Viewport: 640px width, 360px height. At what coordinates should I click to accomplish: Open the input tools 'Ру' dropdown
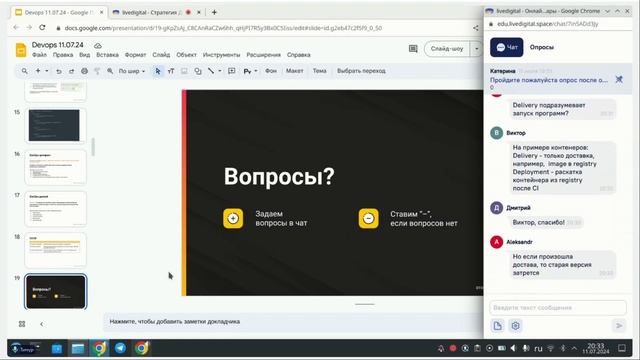coord(250,71)
